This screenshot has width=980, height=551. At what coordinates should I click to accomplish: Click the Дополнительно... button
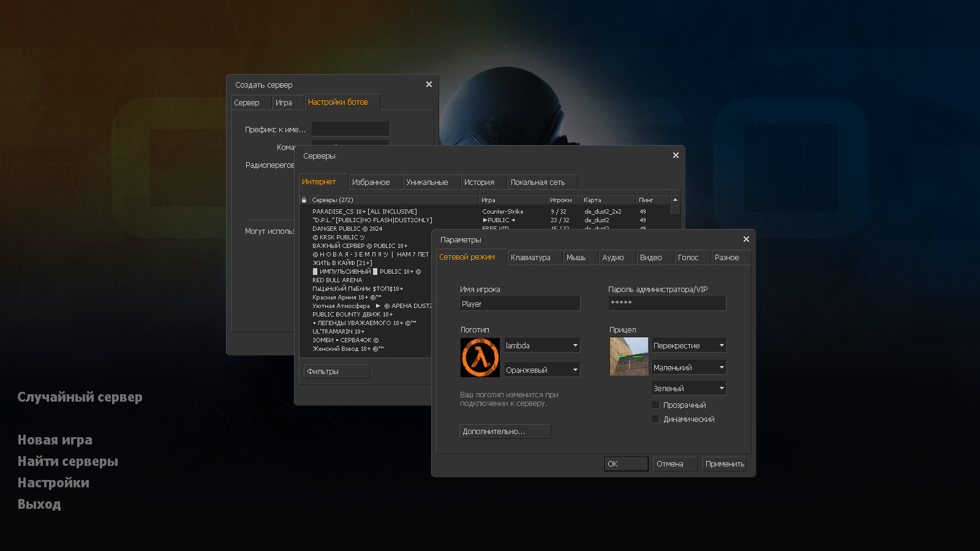[505, 432]
